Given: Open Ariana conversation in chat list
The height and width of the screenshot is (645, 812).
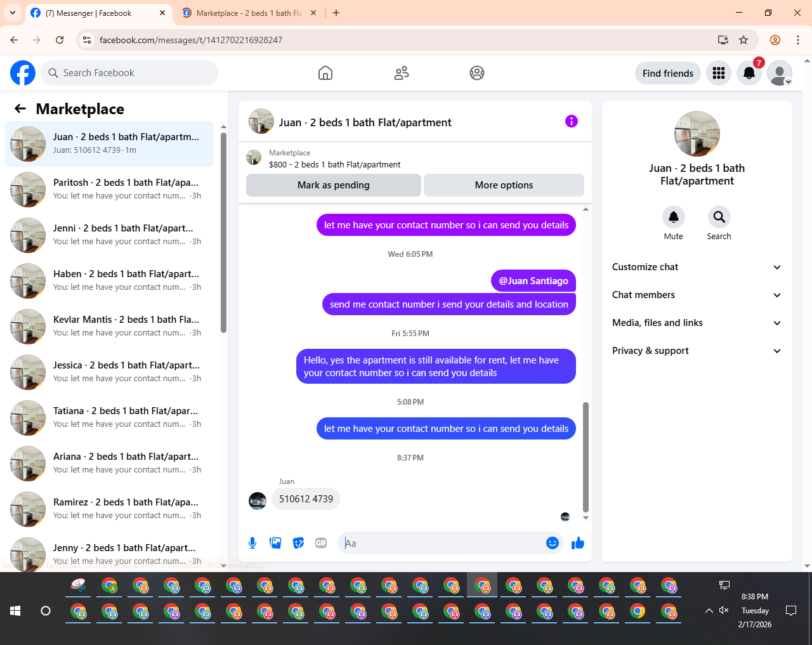Looking at the screenshot, I should click(x=110, y=464).
